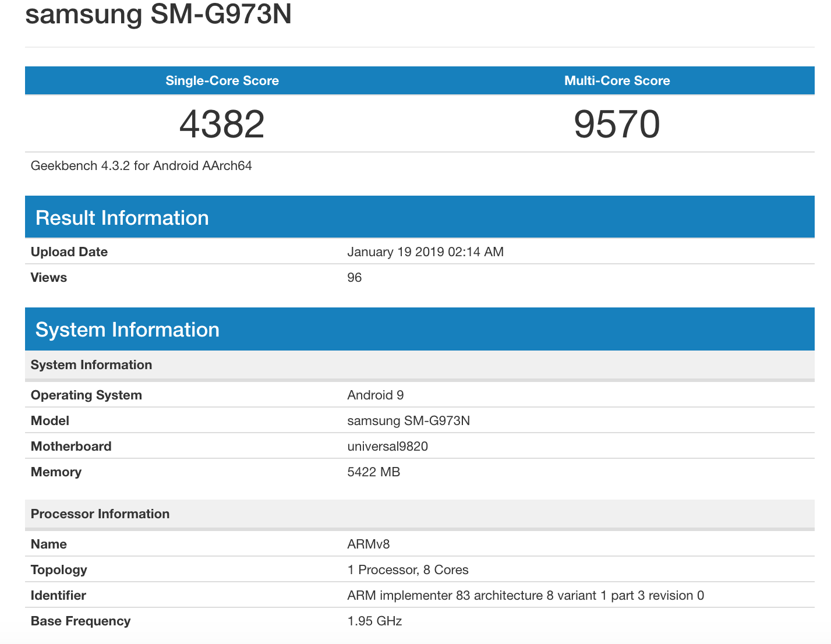Click the Topology value 1 Processor, 8 Cores
831x644 pixels.
click(408, 570)
